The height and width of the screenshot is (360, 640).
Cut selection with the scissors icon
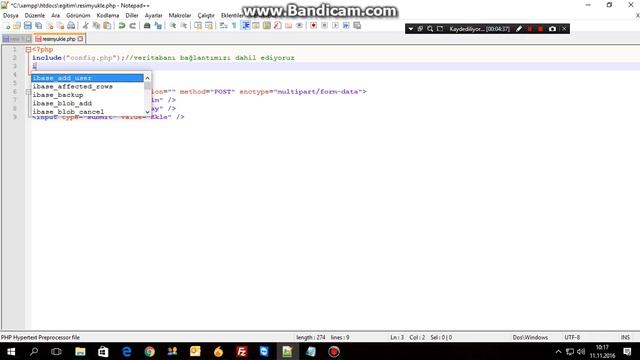[x=85, y=26]
